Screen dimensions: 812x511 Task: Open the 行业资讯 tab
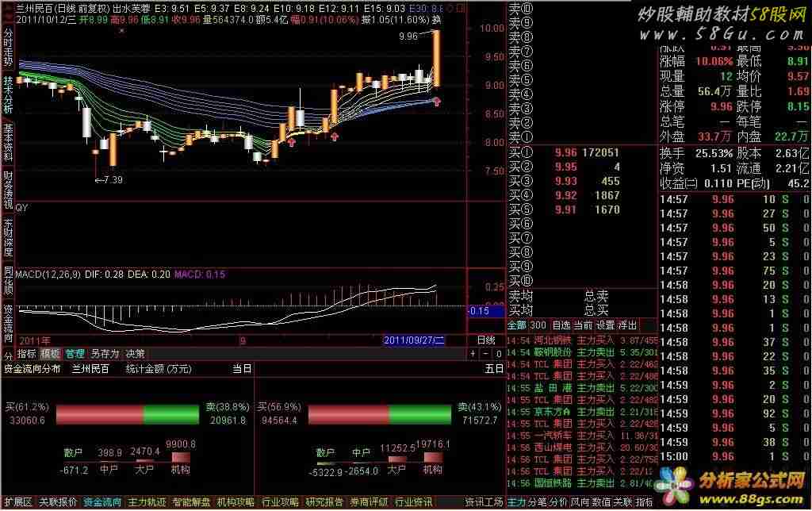414,502
